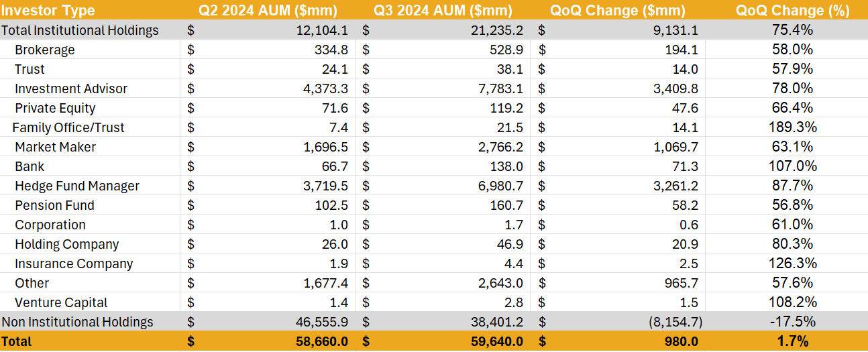Select the 126.3% Insurance Company cell
Viewport: 868px width, 352px height.
pyautogui.click(x=792, y=263)
